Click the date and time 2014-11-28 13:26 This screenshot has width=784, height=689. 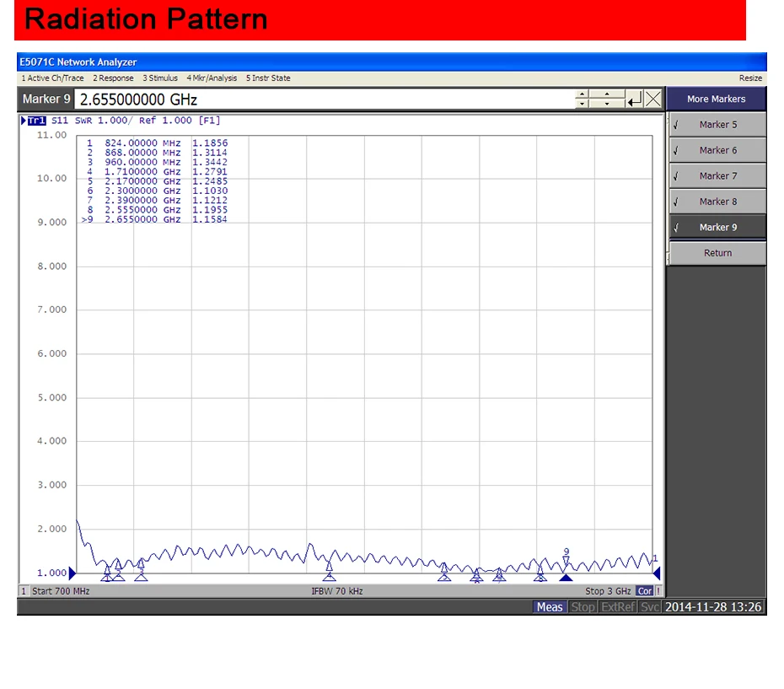[713, 607]
